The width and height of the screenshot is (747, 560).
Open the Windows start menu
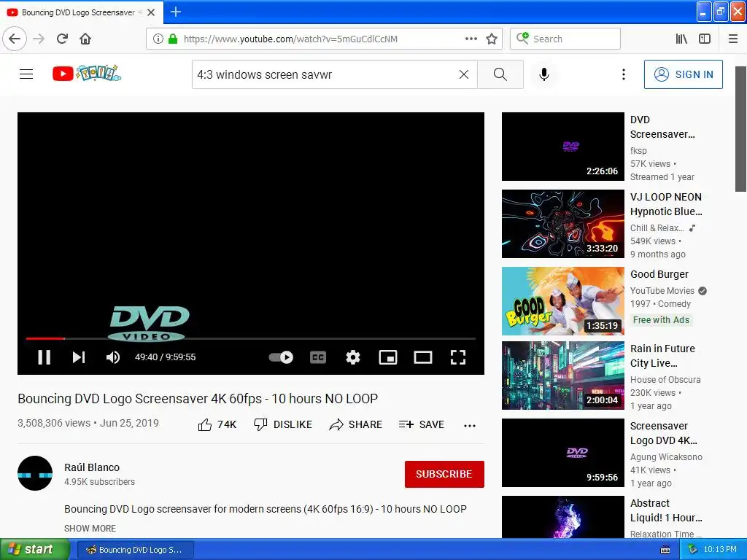[35, 550]
